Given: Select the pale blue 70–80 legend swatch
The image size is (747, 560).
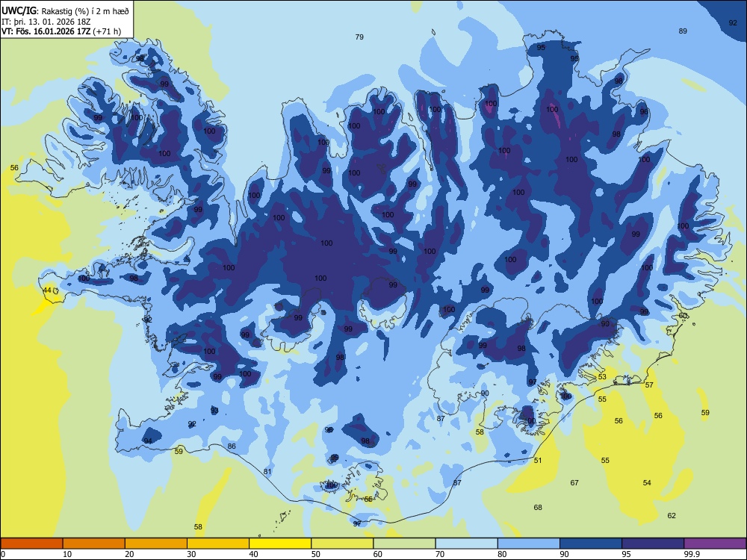Looking at the screenshot, I should [466, 544].
